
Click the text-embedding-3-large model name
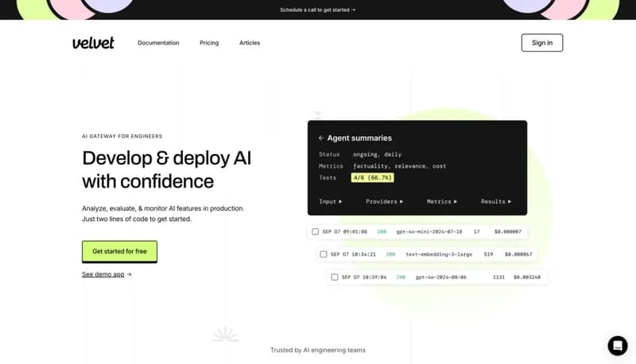point(439,254)
